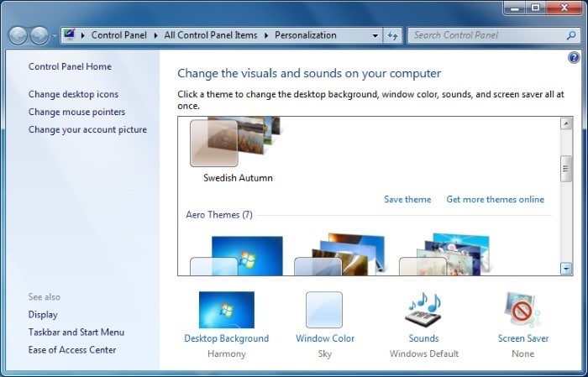The width and height of the screenshot is (588, 377).
Task: Click Get more themes online link
Action: 495,199
